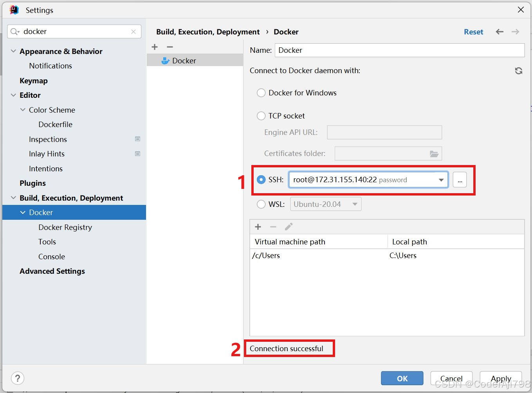The image size is (532, 393).
Task: Open help with the question mark icon
Action: click(x=18, y=378)
